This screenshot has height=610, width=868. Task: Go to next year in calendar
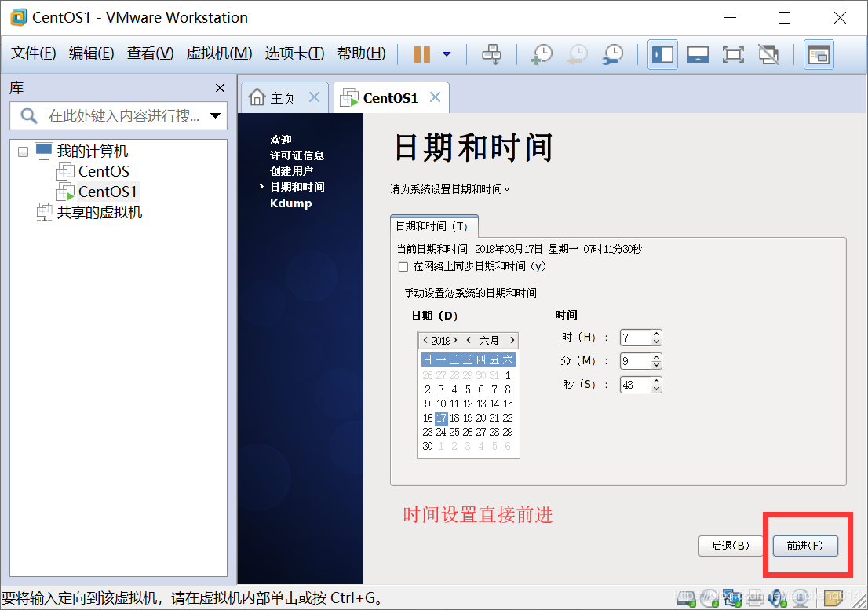pos(455,340)
